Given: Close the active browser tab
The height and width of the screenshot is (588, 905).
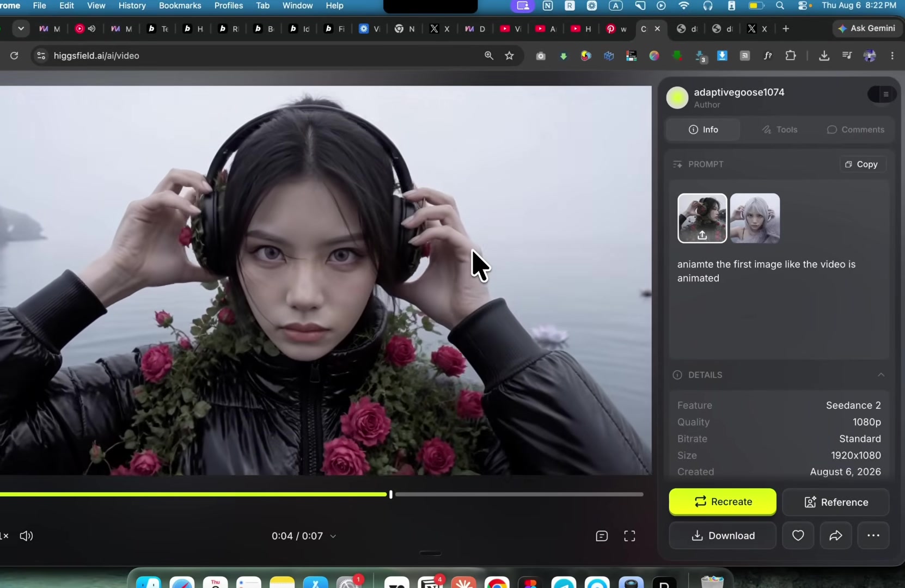Looking at the screenshot, I should coord(657,29).
